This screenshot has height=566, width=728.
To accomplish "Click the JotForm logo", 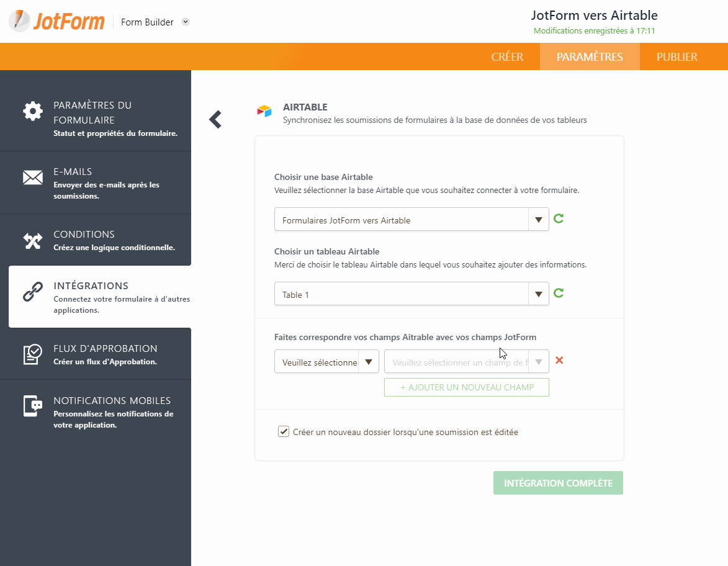I will tap(56, 21).
